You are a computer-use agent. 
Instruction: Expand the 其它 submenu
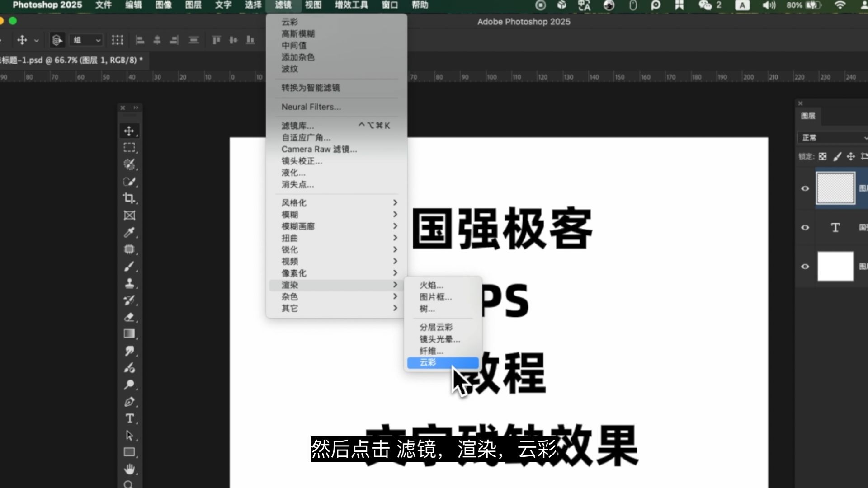337,309
